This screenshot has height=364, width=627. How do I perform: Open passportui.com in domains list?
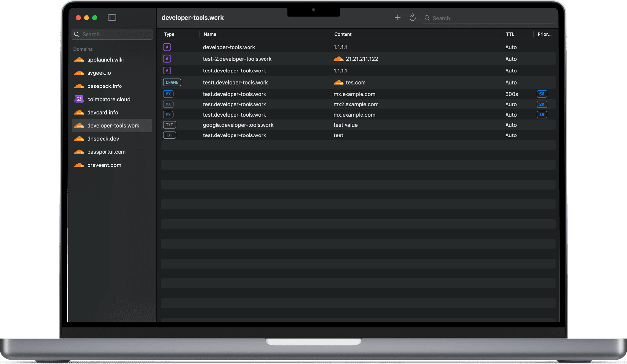(x=106, y=152)
